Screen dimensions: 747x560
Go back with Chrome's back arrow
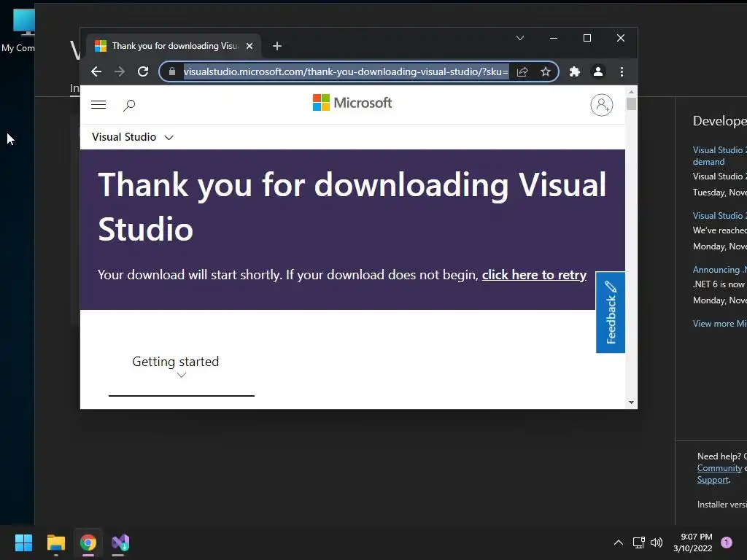click(x=96, y=71)
